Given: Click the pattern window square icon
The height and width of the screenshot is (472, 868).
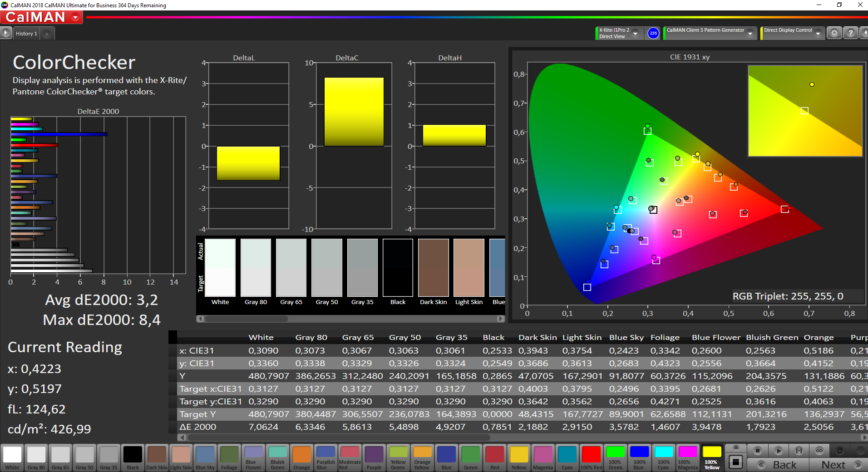Looking at the screenshot, I should [x=736, y=462].
